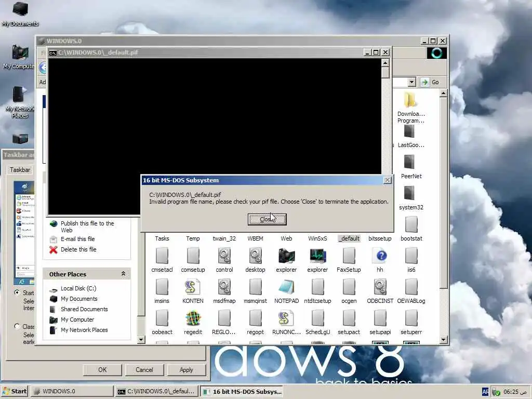This screenshot has height=399, width=532.
Task: Click the AR language indicator in tray
Action: coord(486,392)
